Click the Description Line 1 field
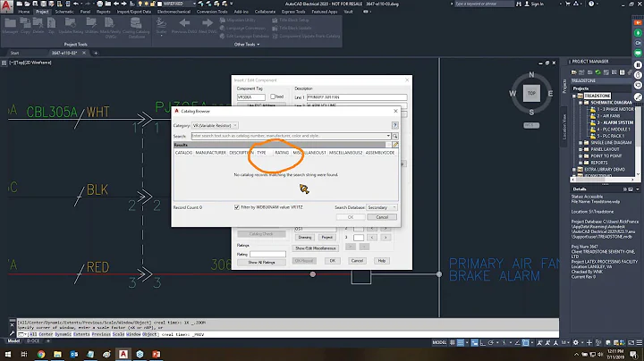Viewport: 644px width, 361px height. 357,97
